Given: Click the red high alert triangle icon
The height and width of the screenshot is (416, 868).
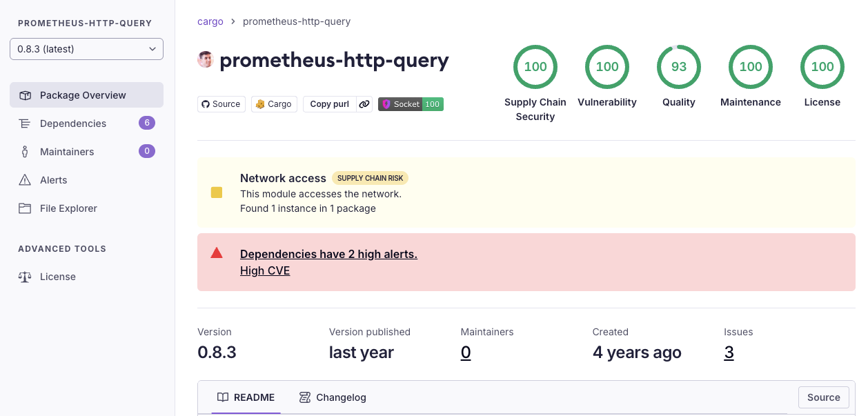Looking at the screenshot, I should (x=217, y=253).
